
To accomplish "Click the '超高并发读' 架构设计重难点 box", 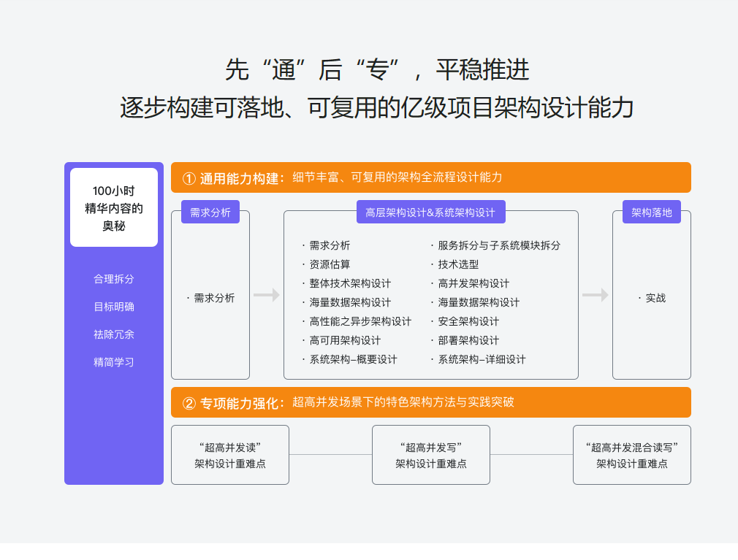I will 230,455.
